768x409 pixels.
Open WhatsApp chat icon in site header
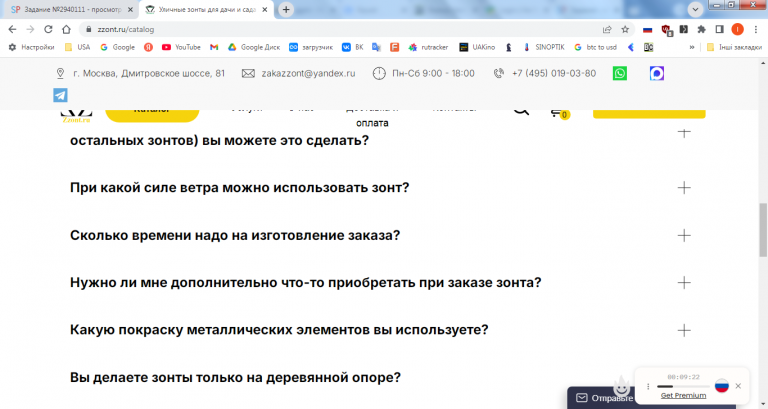pyautogui.click(x=620, y=73)
